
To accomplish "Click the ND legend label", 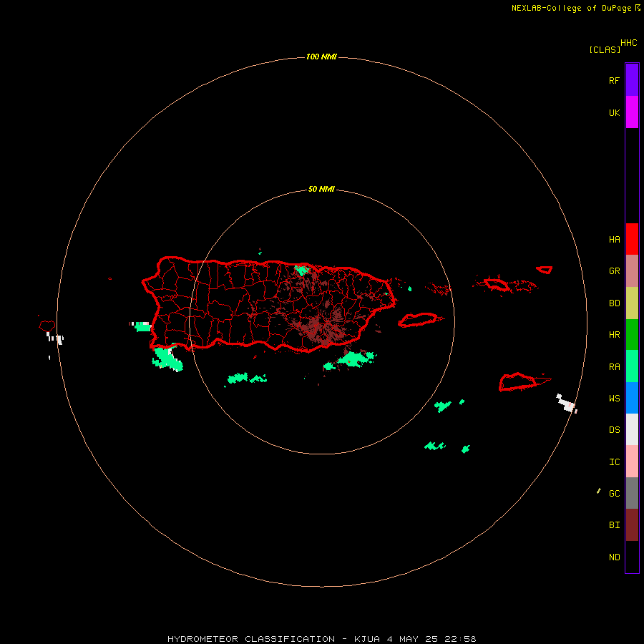I will click(614, 557).
